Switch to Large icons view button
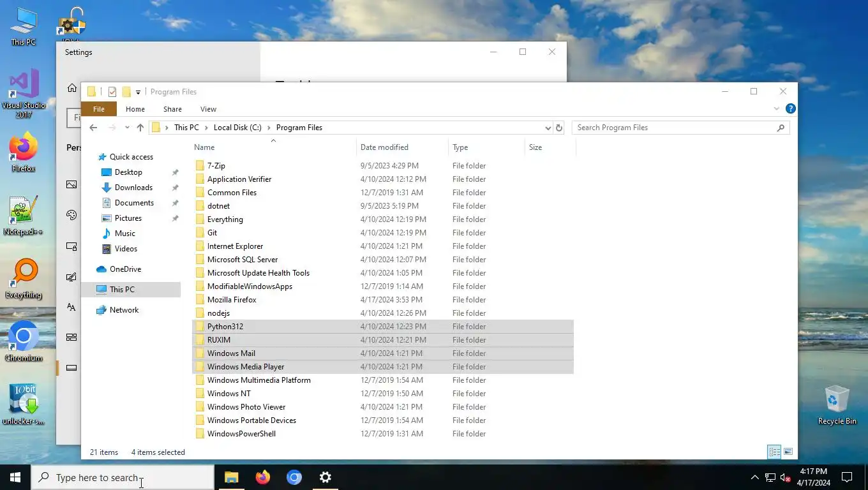 (x=788, y=452)
